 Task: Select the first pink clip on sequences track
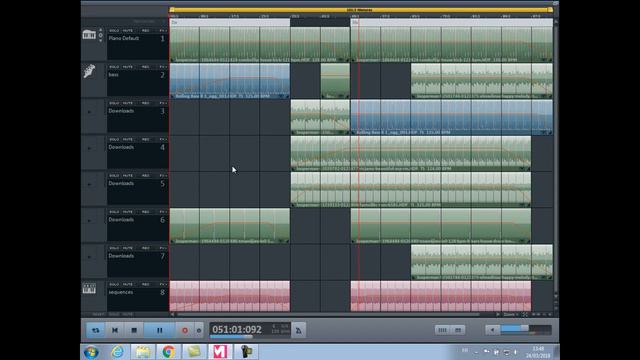[230, 296]
